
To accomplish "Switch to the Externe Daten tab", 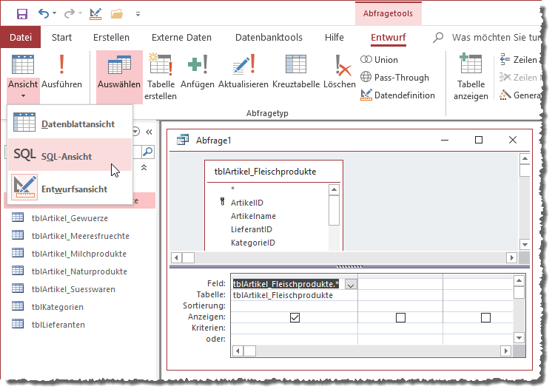I will click(181, 37).
